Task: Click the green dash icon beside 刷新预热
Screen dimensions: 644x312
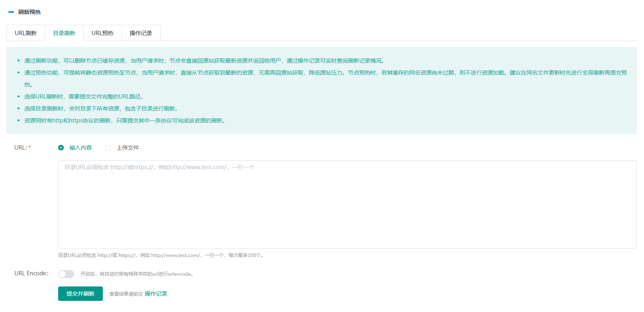Action: pyautogui.click(x=11, y=12)
